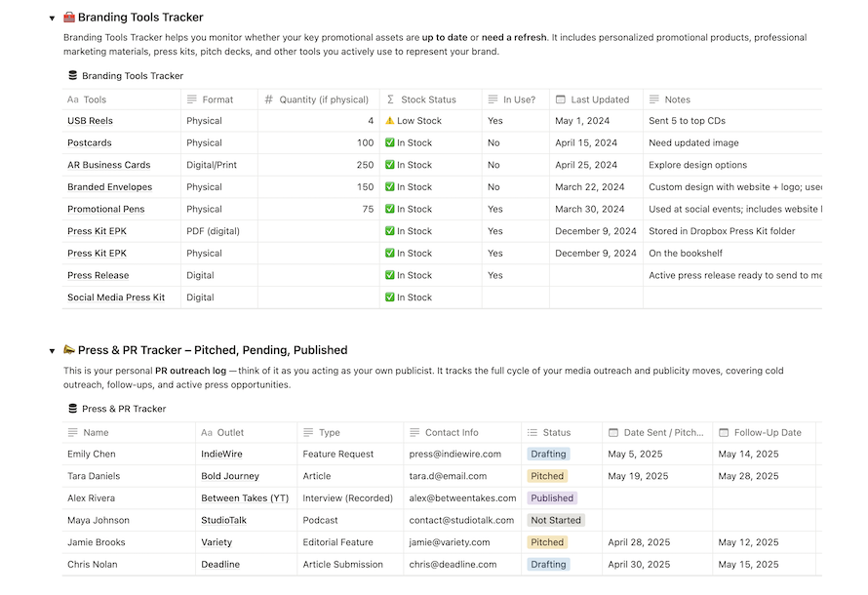868x595 pixels.
Task: Click the Last Updated calendar icon
Action: click(x=560, y=99)
